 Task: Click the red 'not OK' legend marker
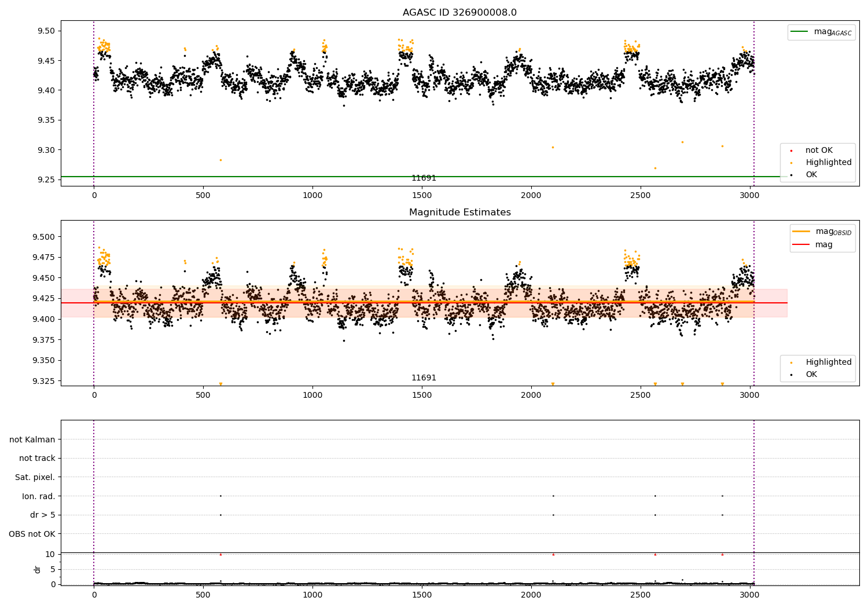[791, 151]
